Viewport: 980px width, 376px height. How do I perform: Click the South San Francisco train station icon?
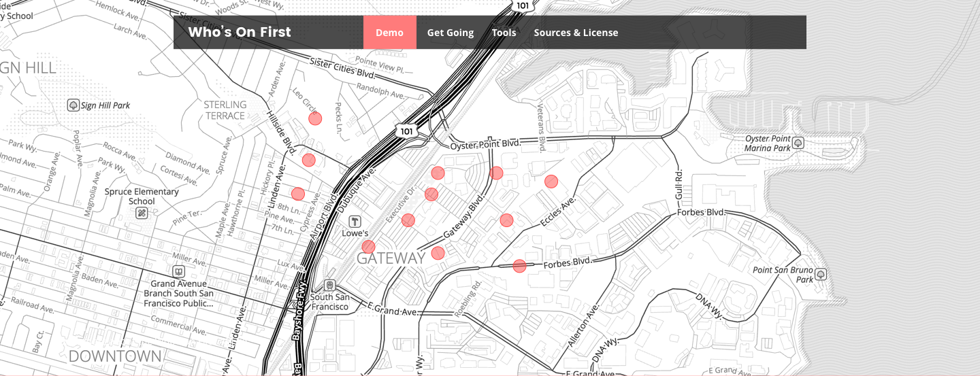[330, 286]
